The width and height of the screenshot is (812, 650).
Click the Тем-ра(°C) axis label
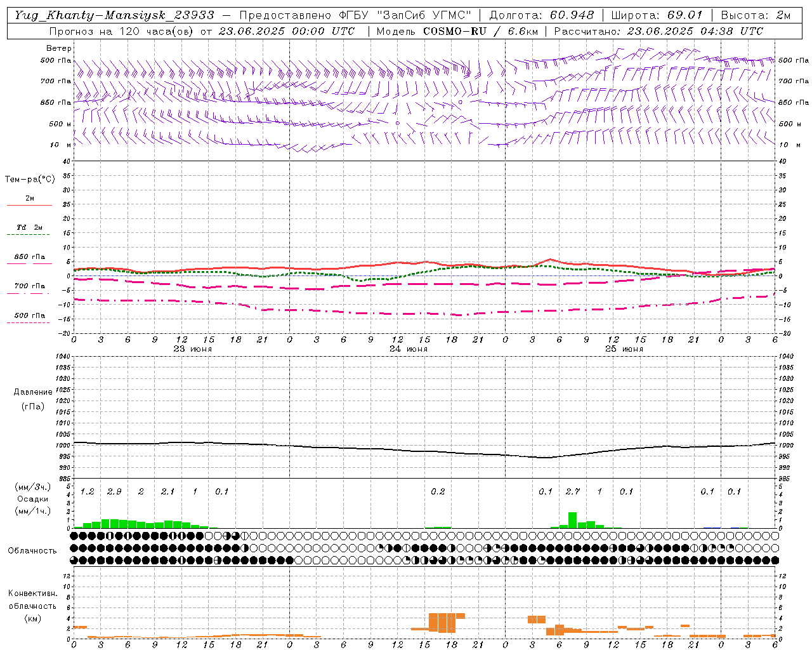[x=30, y=180]
